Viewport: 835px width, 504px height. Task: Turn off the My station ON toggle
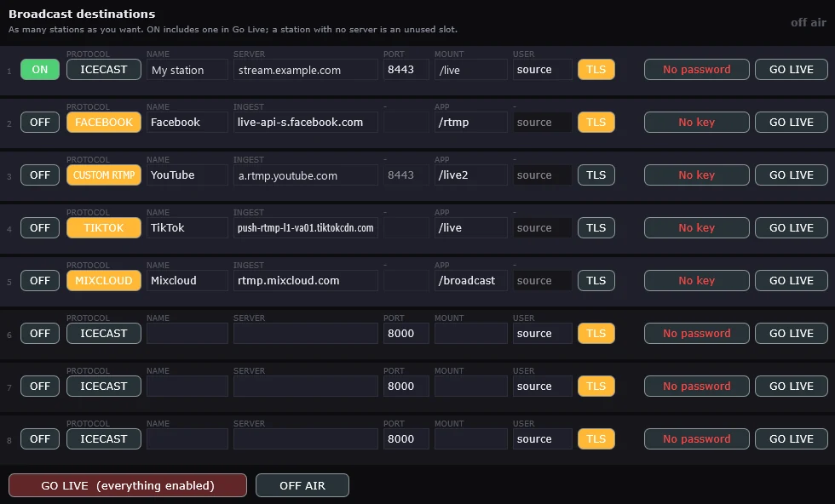pos(40,70)
